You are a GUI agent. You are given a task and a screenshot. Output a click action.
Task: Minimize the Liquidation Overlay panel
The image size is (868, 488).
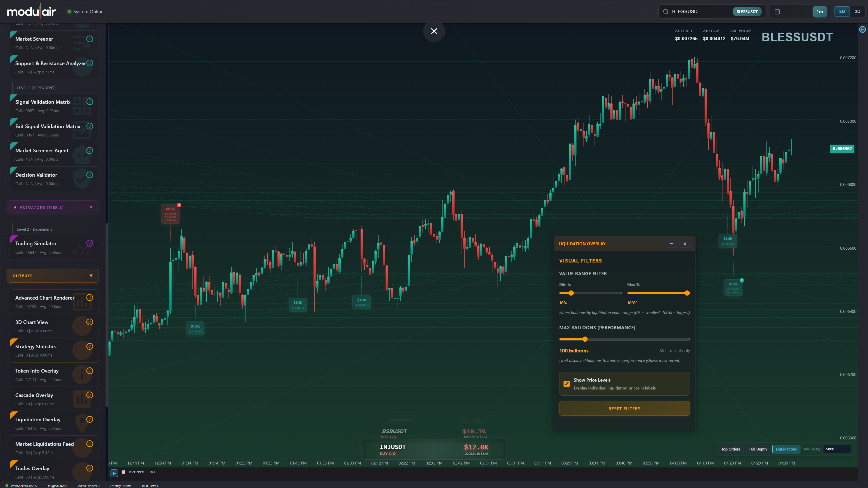(671, 244)
